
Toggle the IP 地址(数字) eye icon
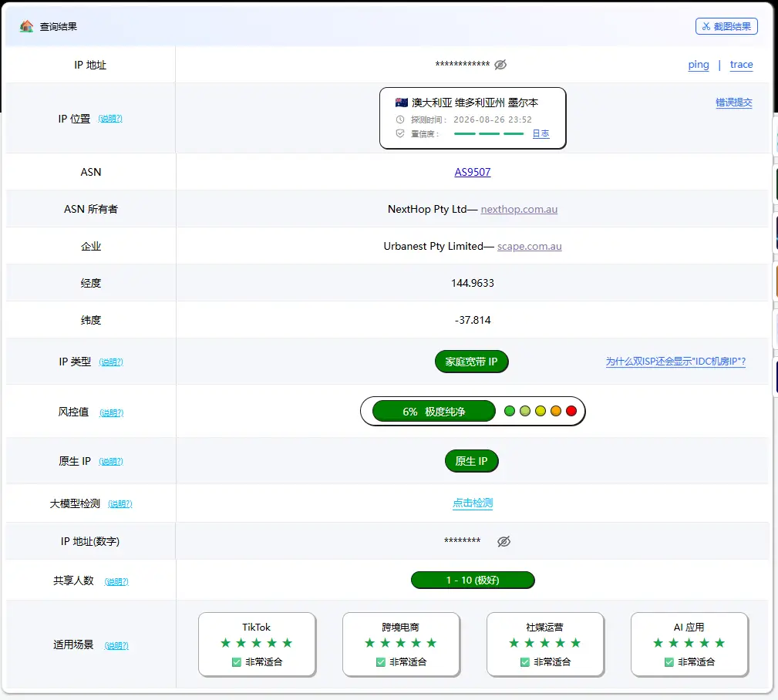504,541
